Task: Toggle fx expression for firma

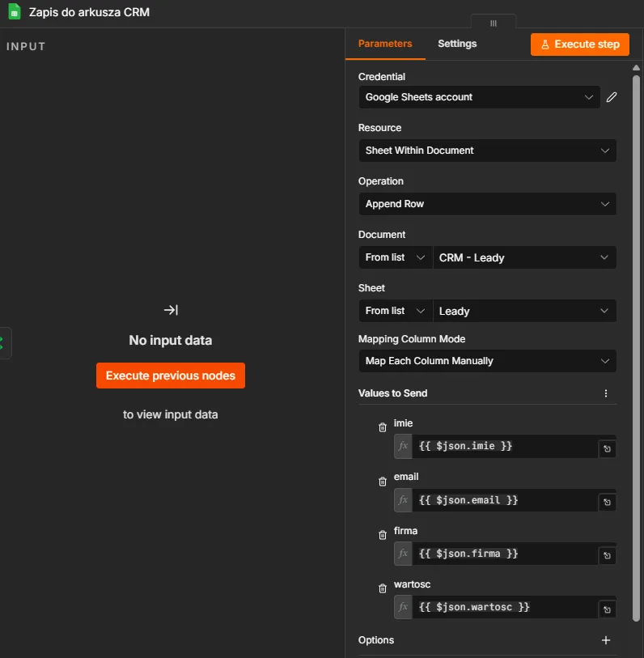Action: [403, 554]
